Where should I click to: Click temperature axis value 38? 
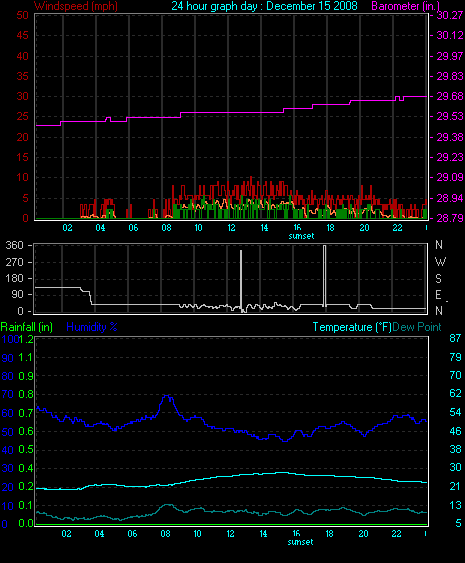pos(455,449)
